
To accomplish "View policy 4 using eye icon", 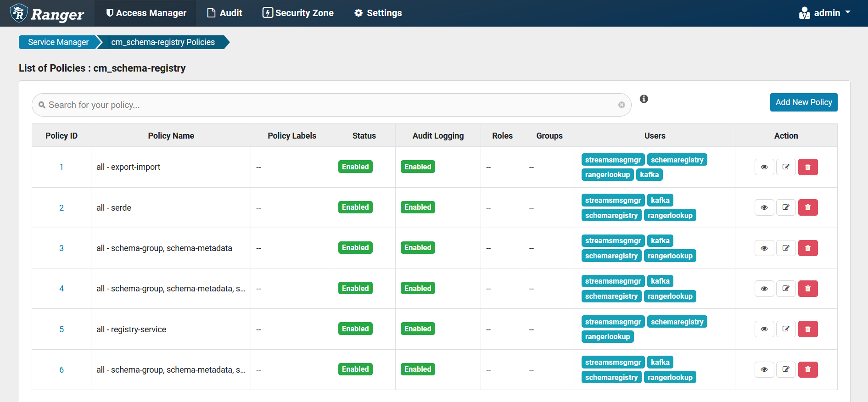I will [764, 289].
